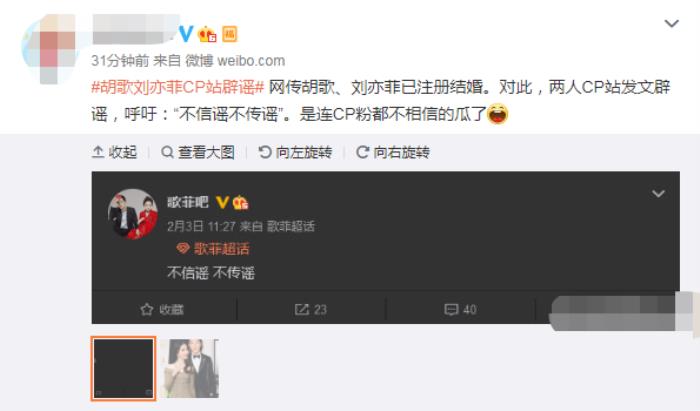
Task: Click the comment icon showing 40
Action: (x=460, y=309)
